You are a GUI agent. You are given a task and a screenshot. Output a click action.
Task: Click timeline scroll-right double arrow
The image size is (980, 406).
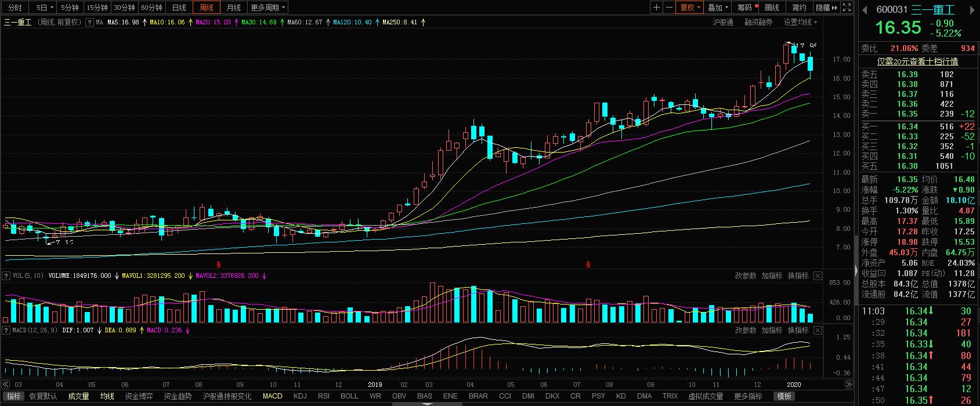(848, 385)
